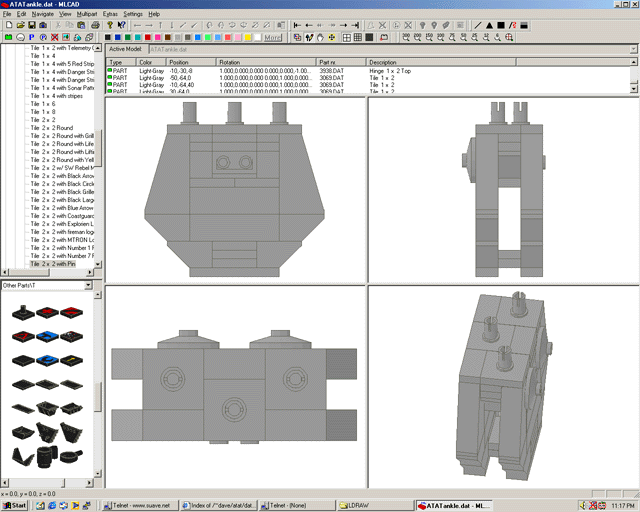Add a part using the green brick icon
The height and width of the screenshot is (512, 640).
click(8, 38)
